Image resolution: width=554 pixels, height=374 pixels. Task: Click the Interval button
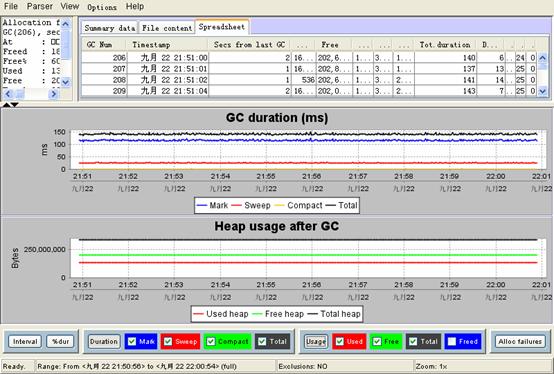[x=25, y=342]
